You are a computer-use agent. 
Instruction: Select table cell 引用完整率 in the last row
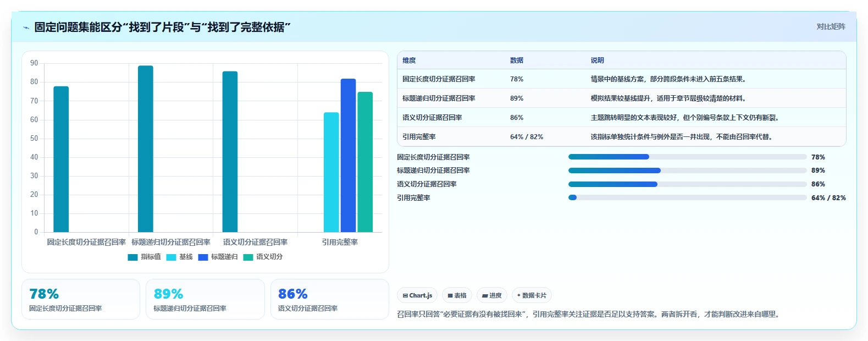[x=419, y=137]
